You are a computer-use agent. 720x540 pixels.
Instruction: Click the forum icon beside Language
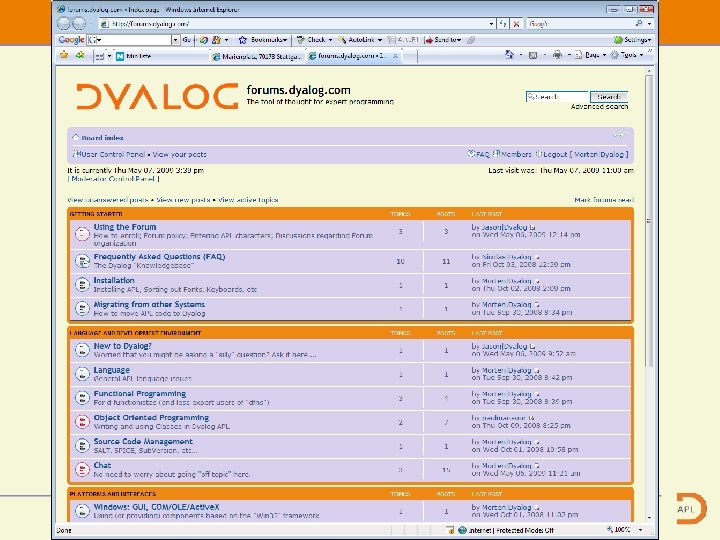[x=82, y=374]
